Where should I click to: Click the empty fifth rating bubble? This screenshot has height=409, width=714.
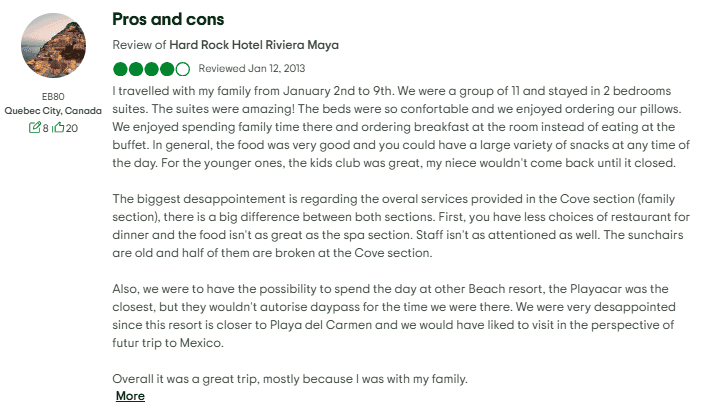pyautogui.click(x=182, y=69)
